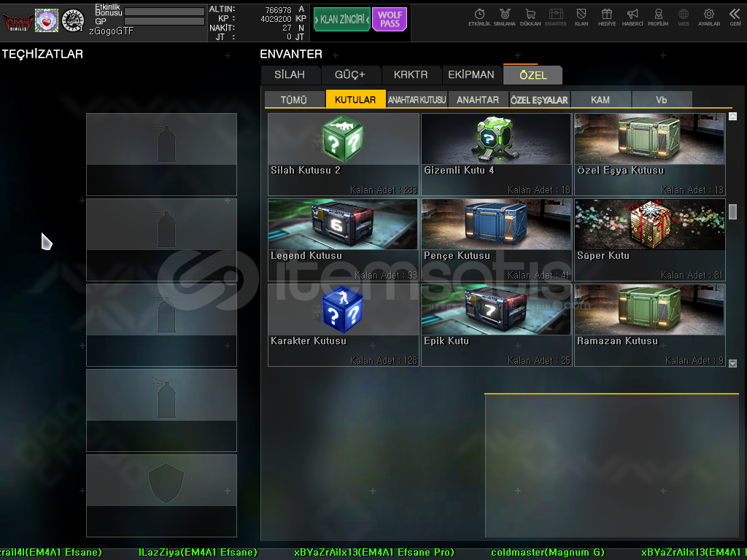The image size is (747, 560).
Task: Select the Epik Kutu item
Action: click(496, 325)
